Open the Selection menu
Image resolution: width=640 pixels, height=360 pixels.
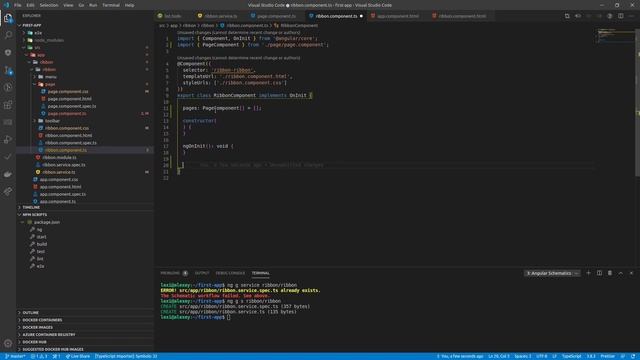[x=49, y=5]
